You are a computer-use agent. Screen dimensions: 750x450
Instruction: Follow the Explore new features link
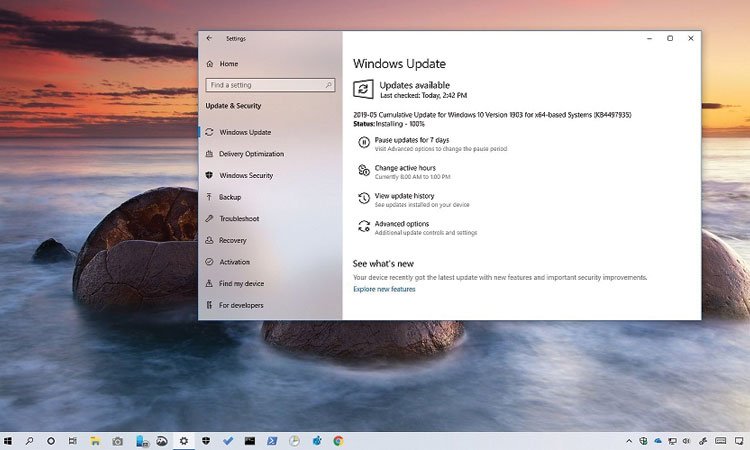pos(384,289)
